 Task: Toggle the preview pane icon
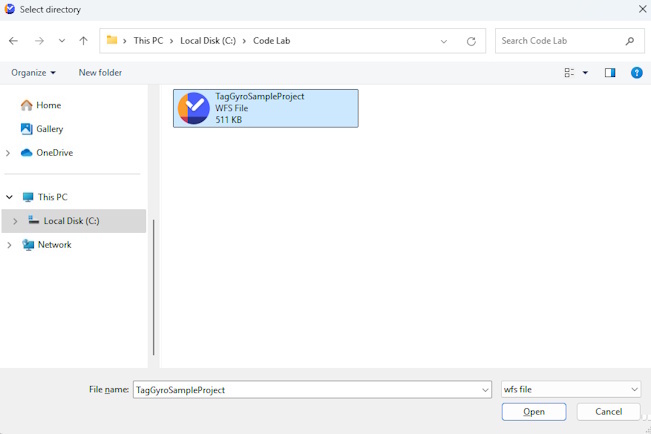tap(610, 73)
